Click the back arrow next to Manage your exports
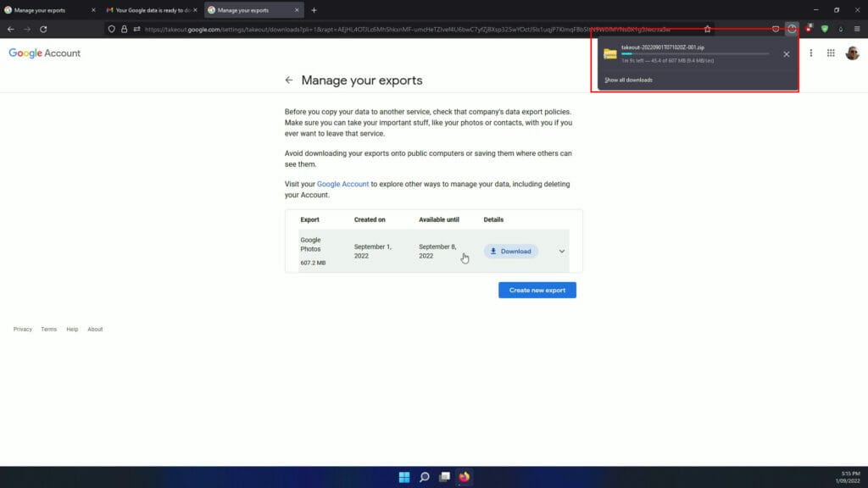Screen dimensions: 868x488 (289, 80)
